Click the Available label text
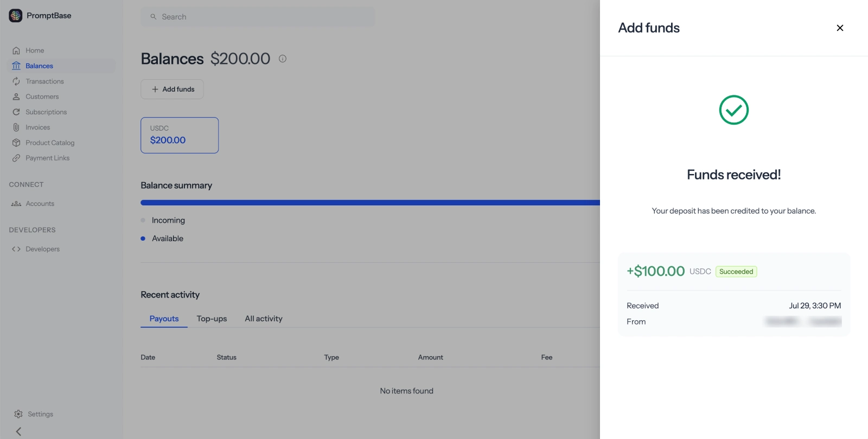 tap(168, 238)
